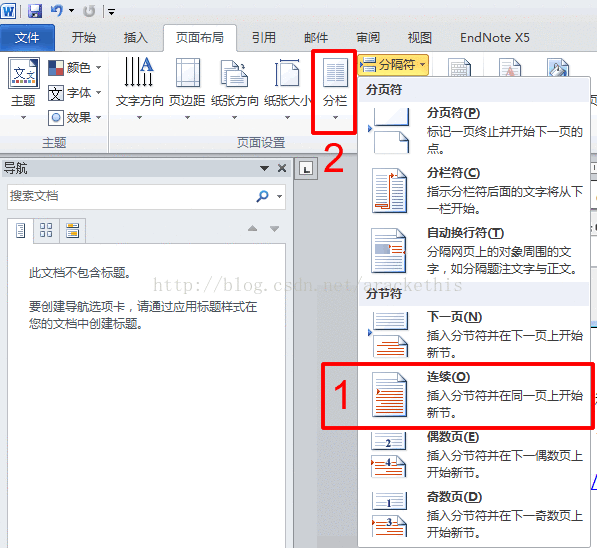Open the 分栏 columns menu
The image size is (597, 548).
335,88
